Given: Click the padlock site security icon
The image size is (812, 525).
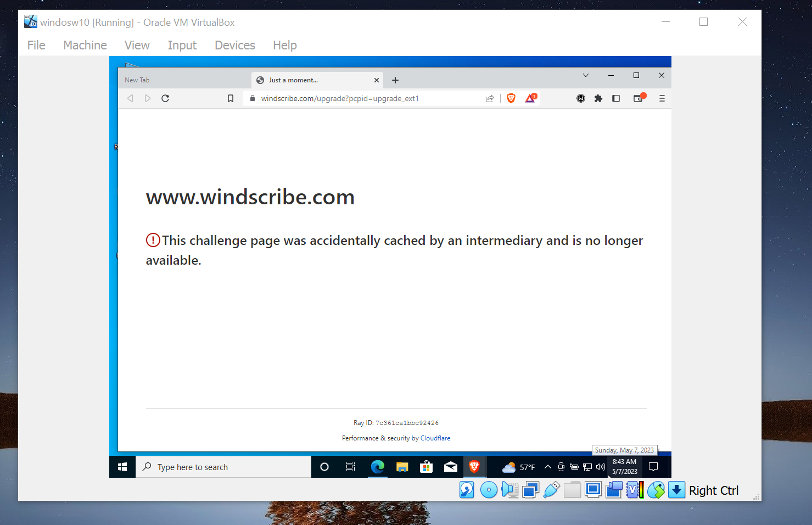Looking at the screenshot, I should 253,98.
